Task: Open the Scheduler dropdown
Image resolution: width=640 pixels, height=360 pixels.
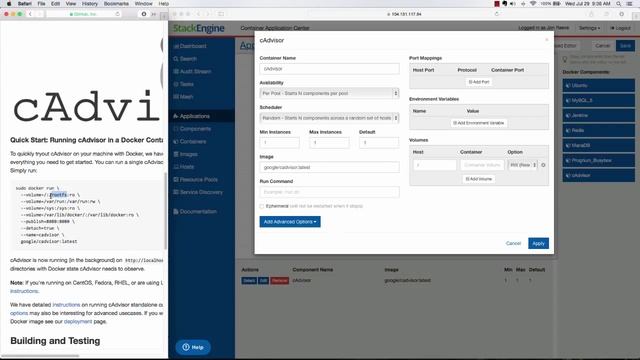Action: pos(329,118)
